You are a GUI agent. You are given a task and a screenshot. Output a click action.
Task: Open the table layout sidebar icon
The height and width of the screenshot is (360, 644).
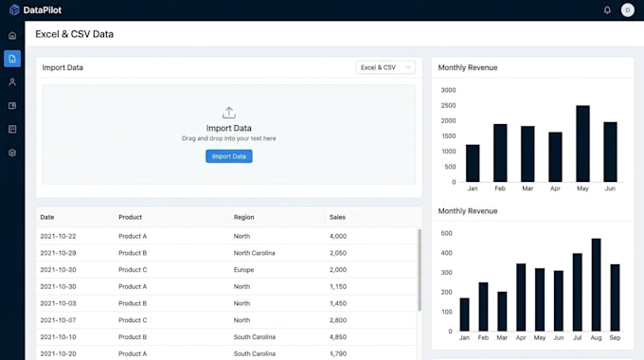[x=12, y=129]
